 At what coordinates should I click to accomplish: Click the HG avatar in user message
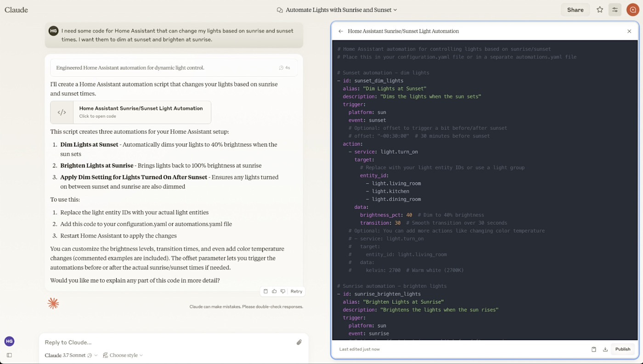(x=54, y=31)
